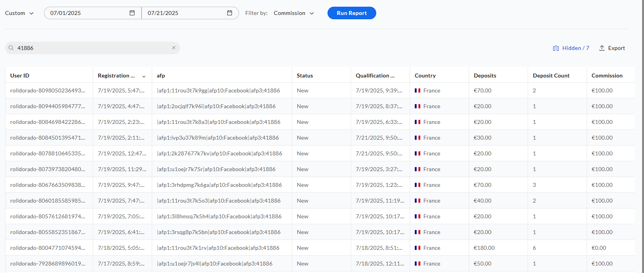Image resolution: width=644 pixels, height=273 pixels.
Task: Sort by Registration column chevron
Action: [x=144, y=76]
